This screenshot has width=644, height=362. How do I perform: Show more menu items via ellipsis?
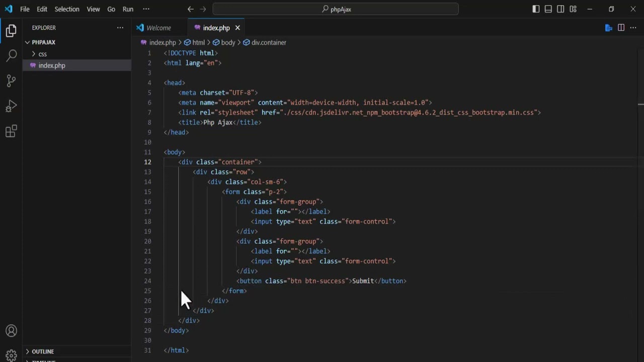point(146,9)
